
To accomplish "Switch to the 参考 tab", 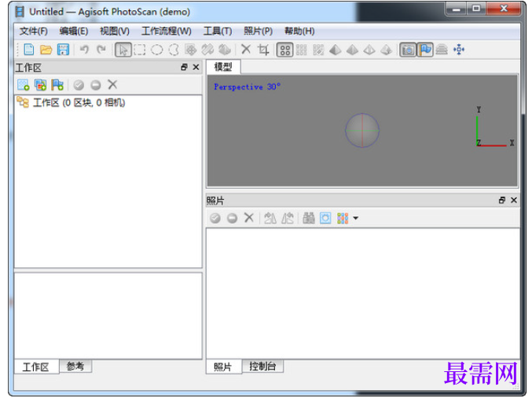I will 75,366.
